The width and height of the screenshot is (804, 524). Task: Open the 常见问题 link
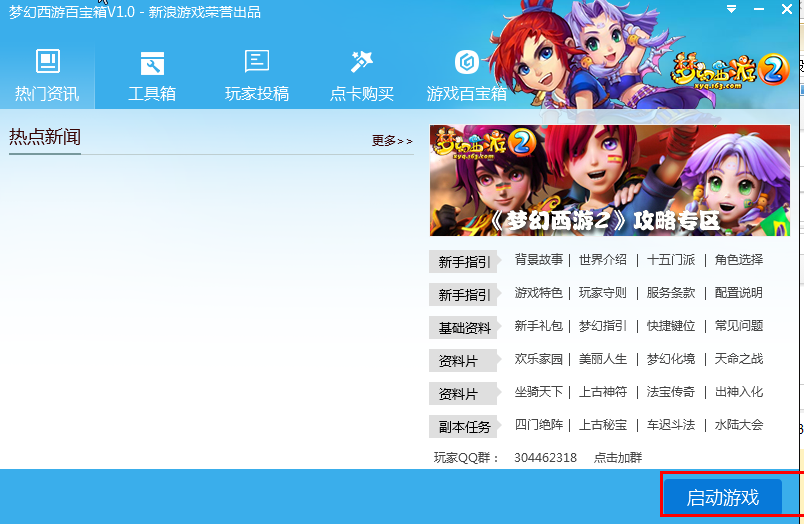tap(739, 326)
